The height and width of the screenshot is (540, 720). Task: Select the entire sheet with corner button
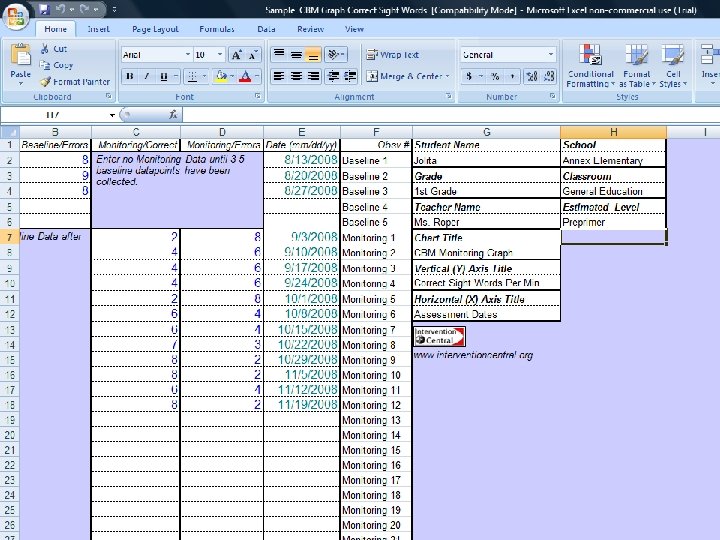point(9,132)
